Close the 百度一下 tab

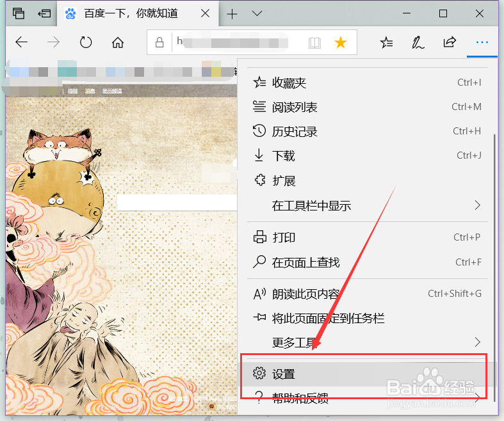pos(205,13)
